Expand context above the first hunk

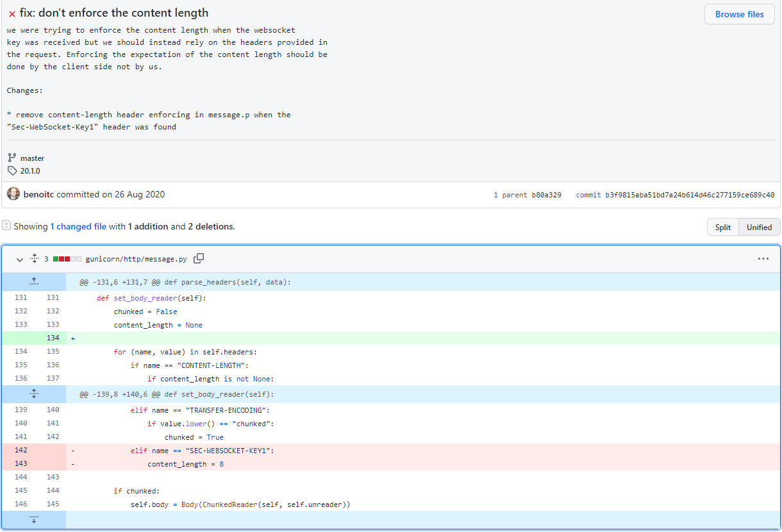click(x=33, y=282)
